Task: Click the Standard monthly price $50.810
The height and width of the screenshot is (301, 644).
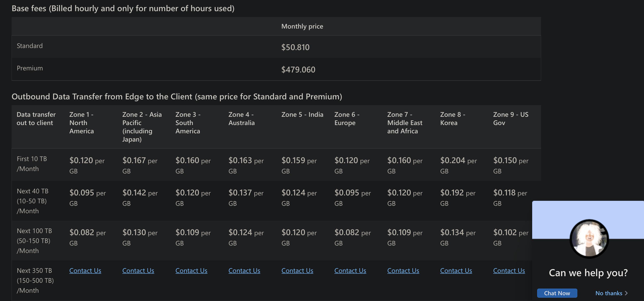Action: click(x=295, y=47)
